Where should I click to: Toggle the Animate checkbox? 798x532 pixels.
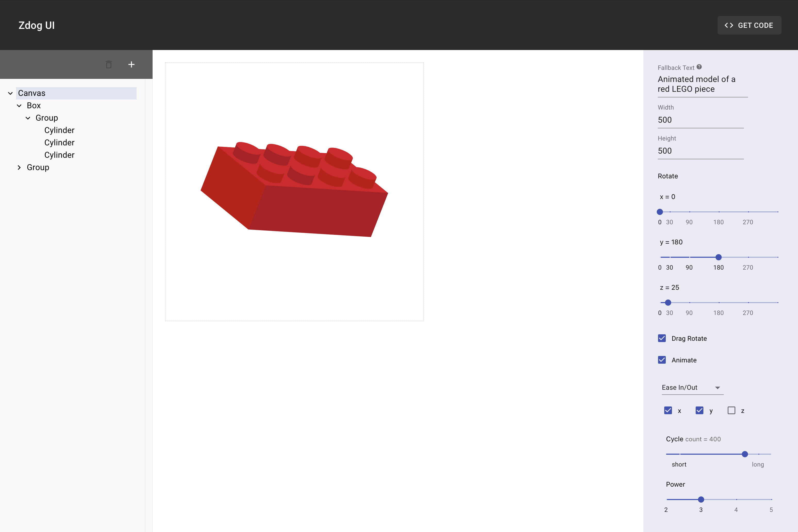(x=662, y=360)
